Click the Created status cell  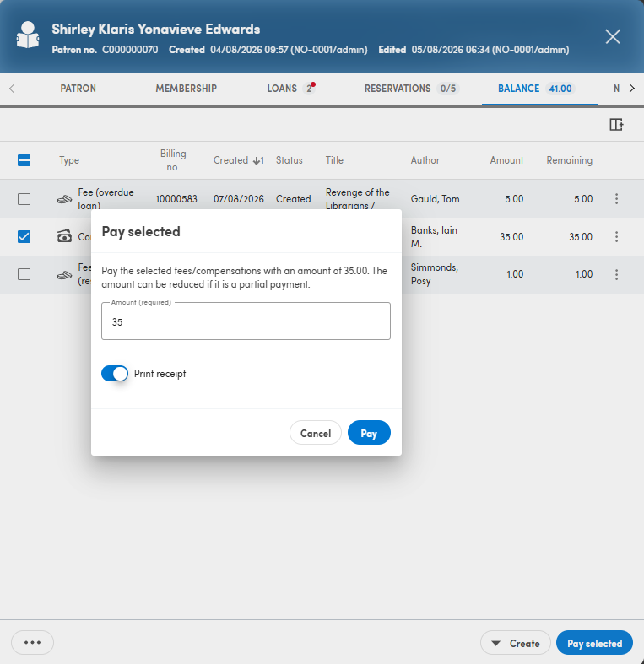click(x=293, y=199)
